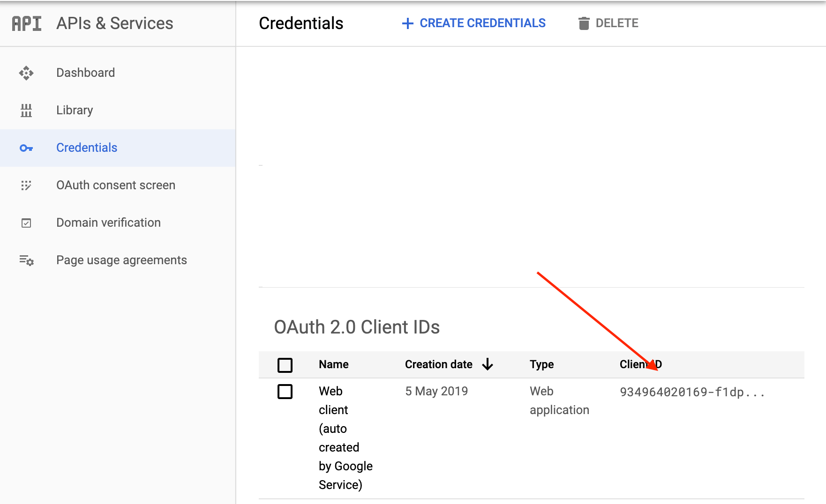The image size is (826, 504).
Task: Click the OAuth consent screen icon
Action: point(26,185)
